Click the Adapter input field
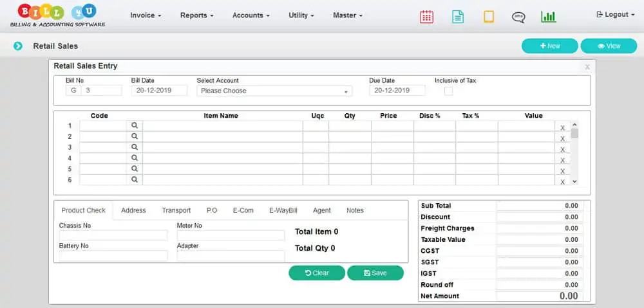This screenshot has width=644, height=308. tap(231, 255)
